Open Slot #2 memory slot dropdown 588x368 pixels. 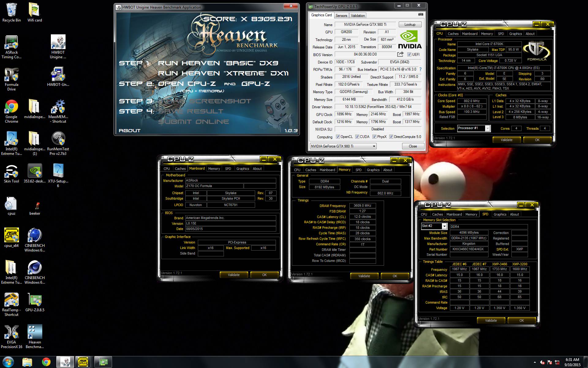tap(434, 226)
